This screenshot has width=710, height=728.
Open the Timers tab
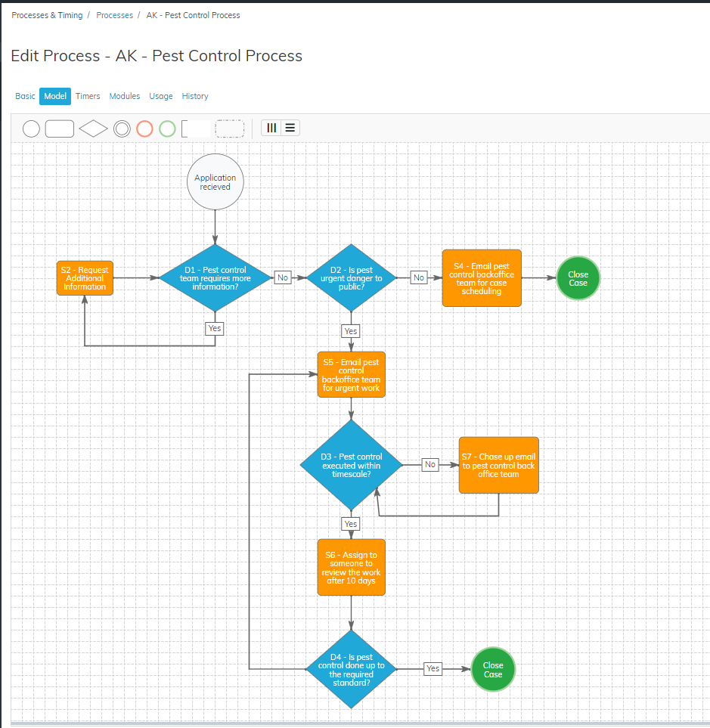point(88,96)
